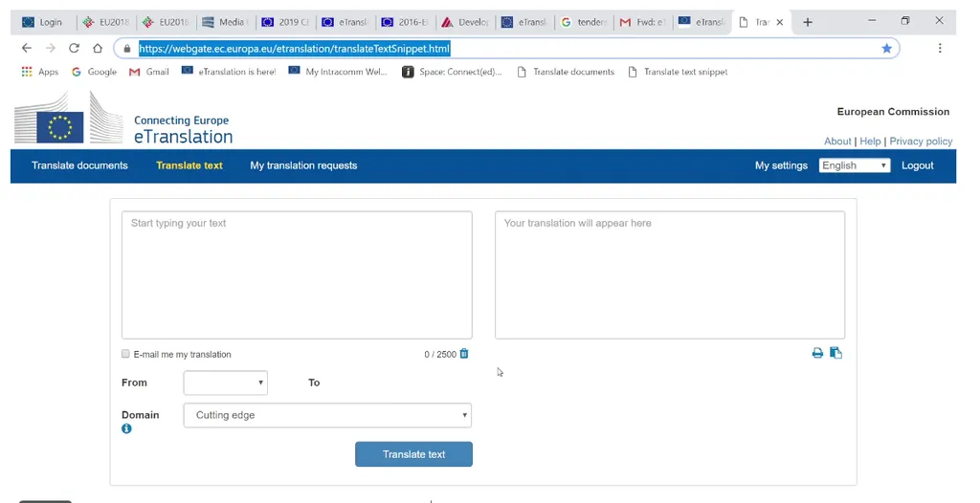Open Chrome three-dot menu
Image resolution: width=980 pixels, height=503 pixels.
click(940, 48)
